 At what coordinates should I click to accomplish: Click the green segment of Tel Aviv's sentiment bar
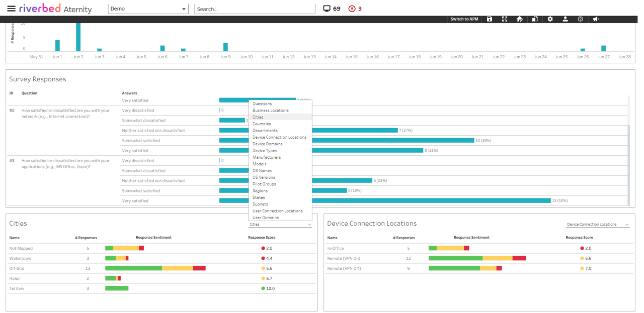coord(116,288)
